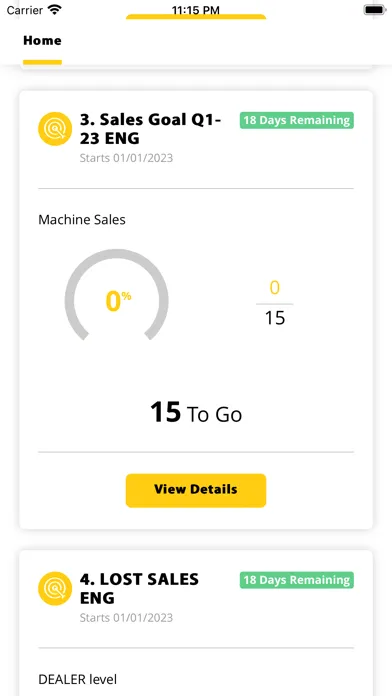Select the Home tab

42,41
